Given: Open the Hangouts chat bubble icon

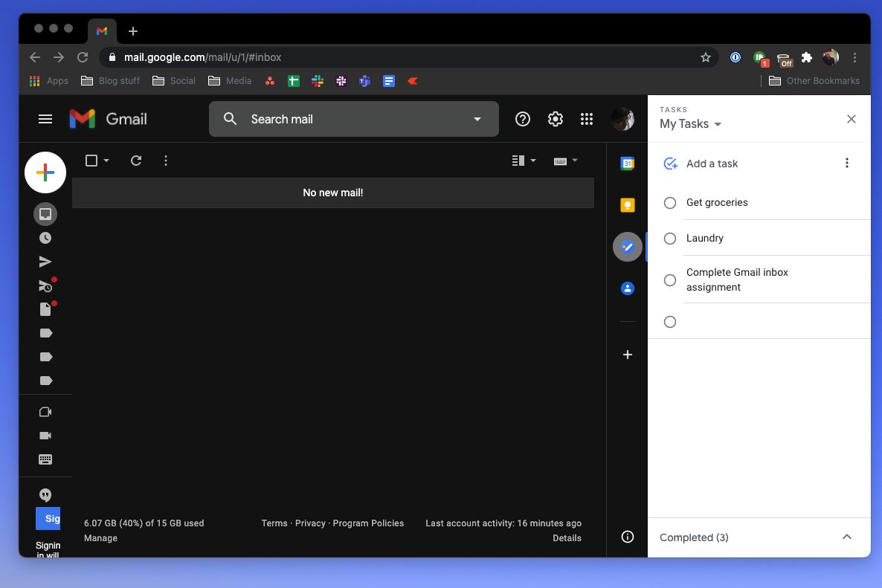Looking at the screenshot, I should (x=45, y=494).
